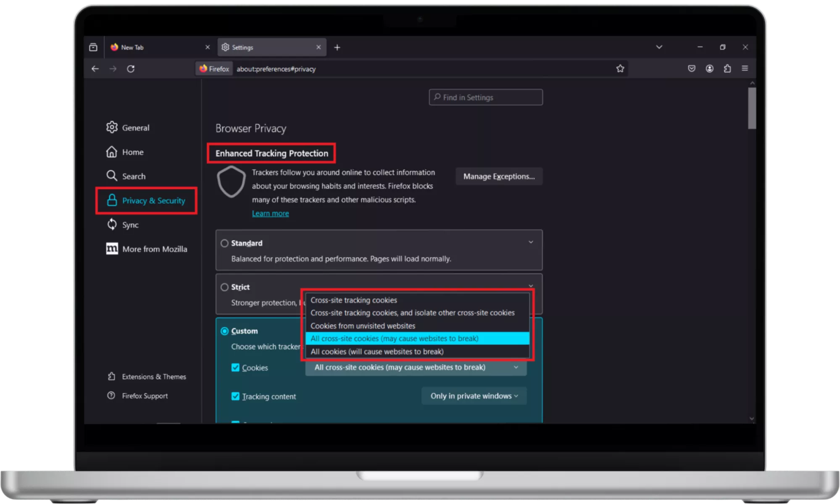Image resolution: width=840 pixels, height=504 pixels.
Task: Open the Sync settings section
Action: (x=130, y=225)
